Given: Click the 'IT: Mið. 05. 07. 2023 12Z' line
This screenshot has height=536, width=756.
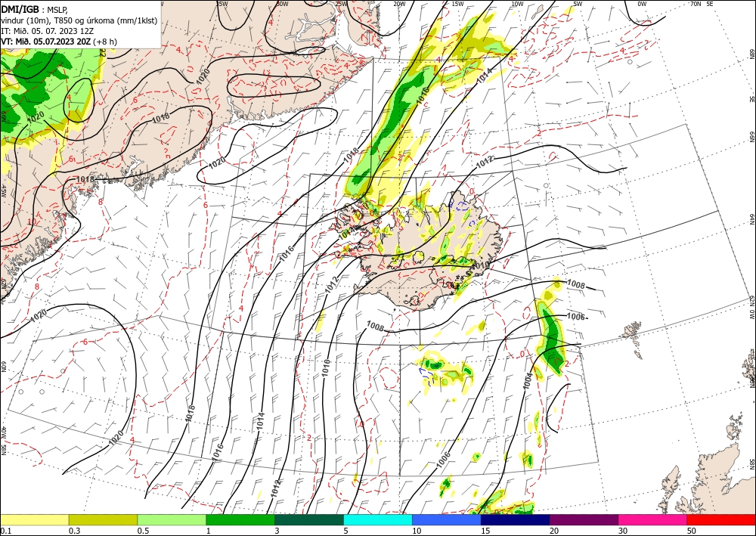Looking at the screenshot, I should click(x=47, y=31).
